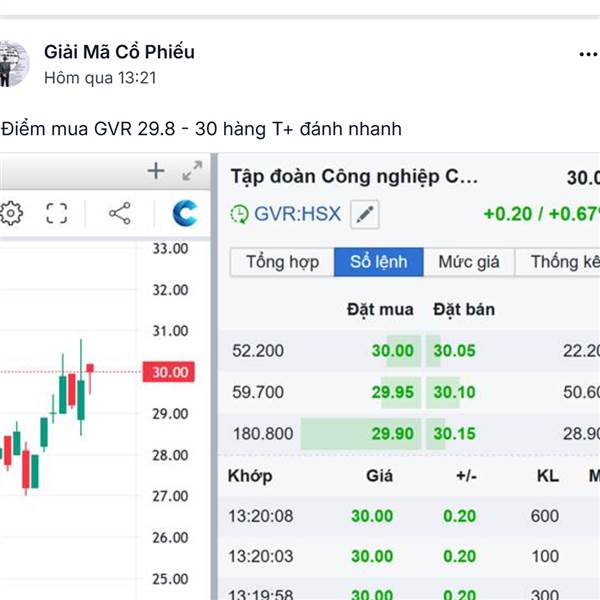Image resolution: width=600 pixels, height=600 pixels.
Task: Click the KL column header
Action: click(x=548, y=476)
